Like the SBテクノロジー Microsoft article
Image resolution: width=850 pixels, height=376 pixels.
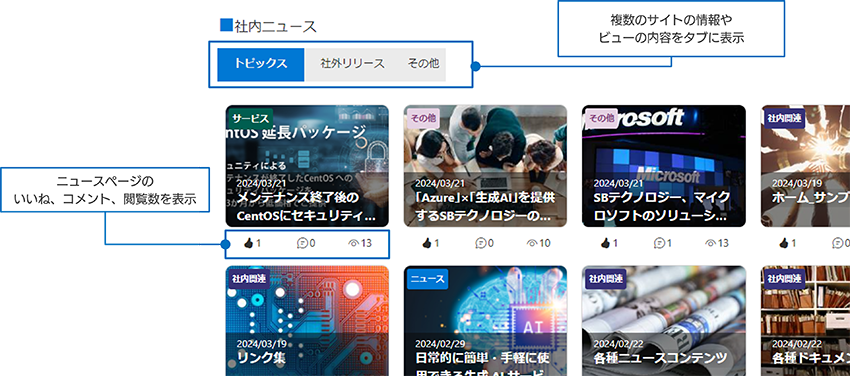point(606,243)
